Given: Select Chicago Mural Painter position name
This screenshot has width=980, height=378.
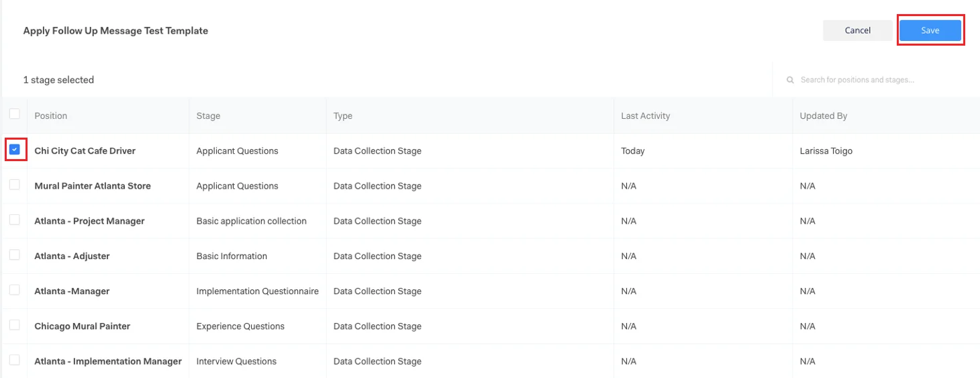Looking at the screenshot, I should click(83, 326).
